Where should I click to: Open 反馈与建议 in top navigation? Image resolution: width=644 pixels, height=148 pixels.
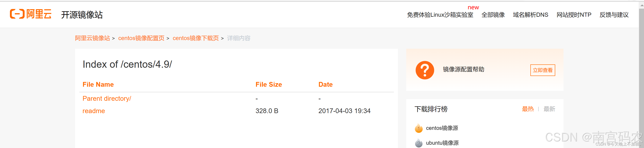(x=614, y=15)
